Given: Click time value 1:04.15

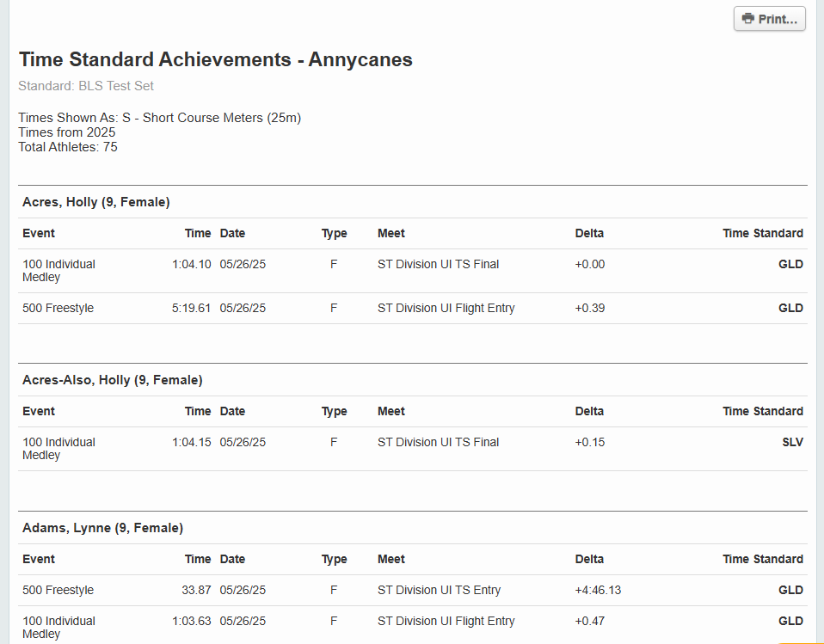Looking at the screenshot, I should coord(192,442).
